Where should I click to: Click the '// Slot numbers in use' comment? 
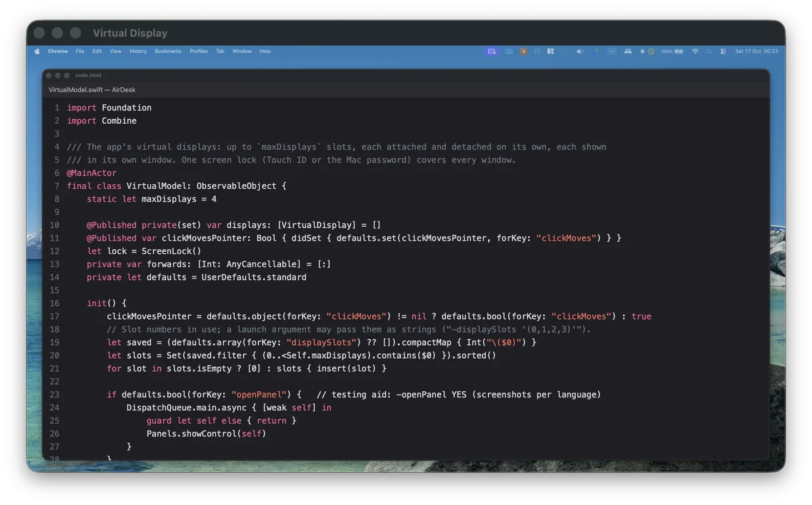pyautogui.click(x=348, y=329)
